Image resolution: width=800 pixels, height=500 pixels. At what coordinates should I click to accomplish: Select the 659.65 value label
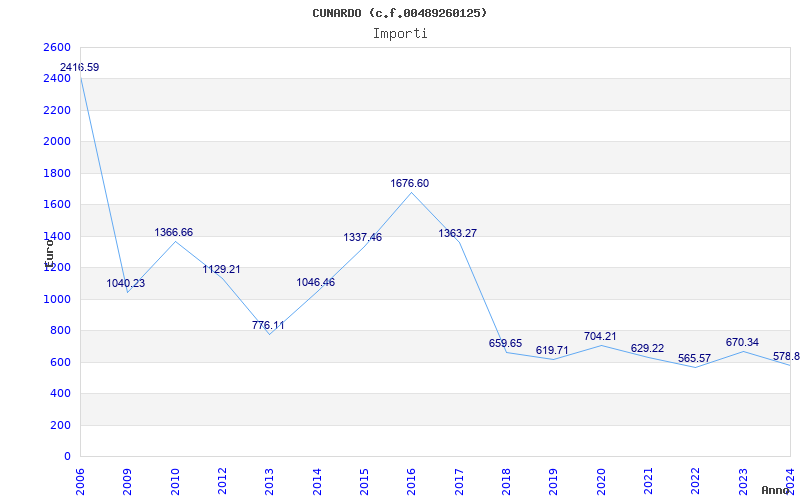coord(505,343)
